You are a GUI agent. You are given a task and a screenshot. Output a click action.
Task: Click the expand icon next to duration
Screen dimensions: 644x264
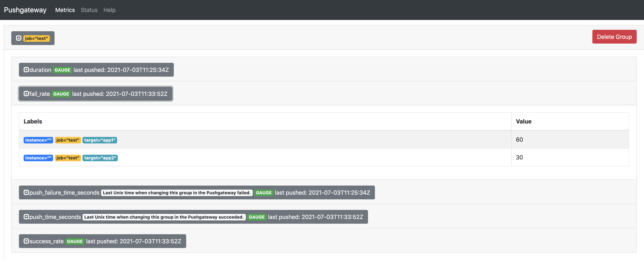point(26,70)
